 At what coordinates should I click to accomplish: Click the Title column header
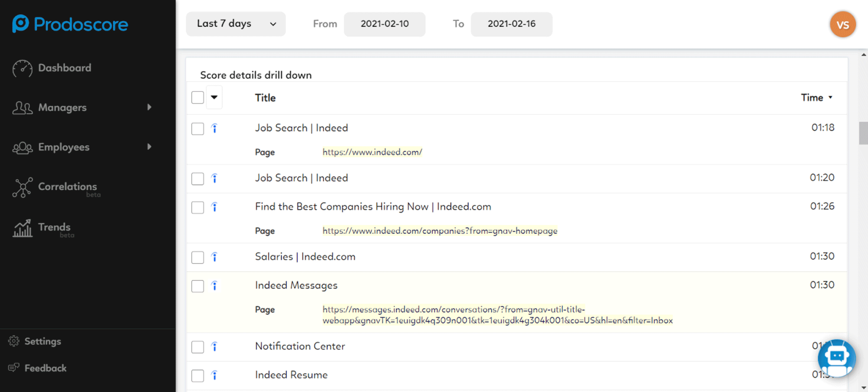click(265, 98)
